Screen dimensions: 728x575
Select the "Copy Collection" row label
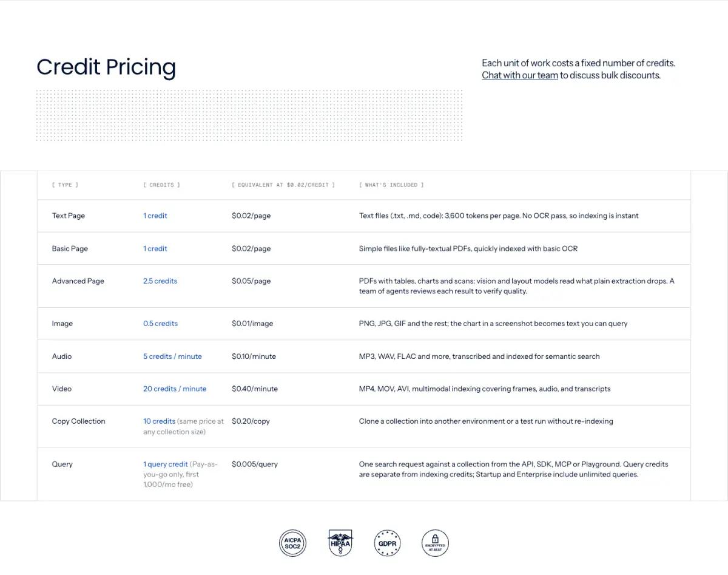click(79, 421)
